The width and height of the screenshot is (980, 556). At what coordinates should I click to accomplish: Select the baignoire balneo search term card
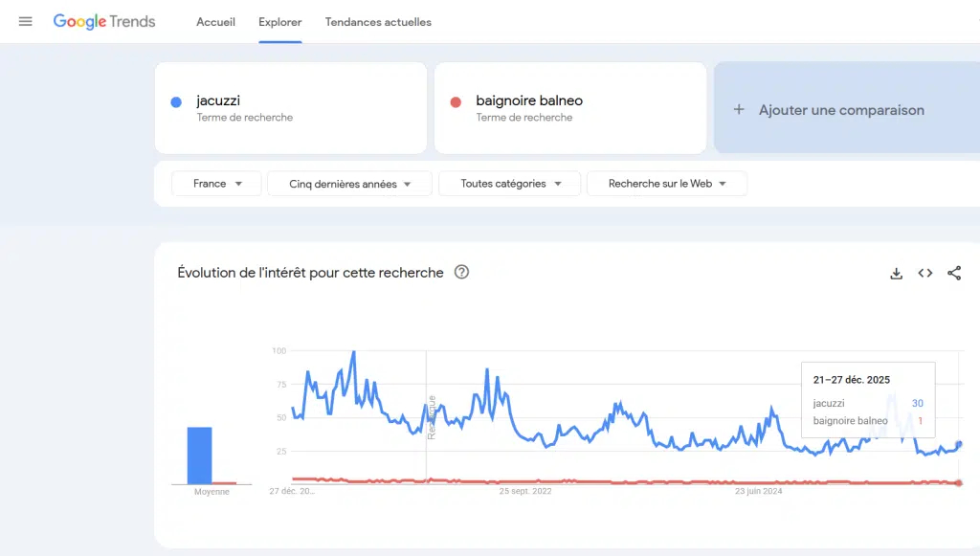tap(570, 107)
